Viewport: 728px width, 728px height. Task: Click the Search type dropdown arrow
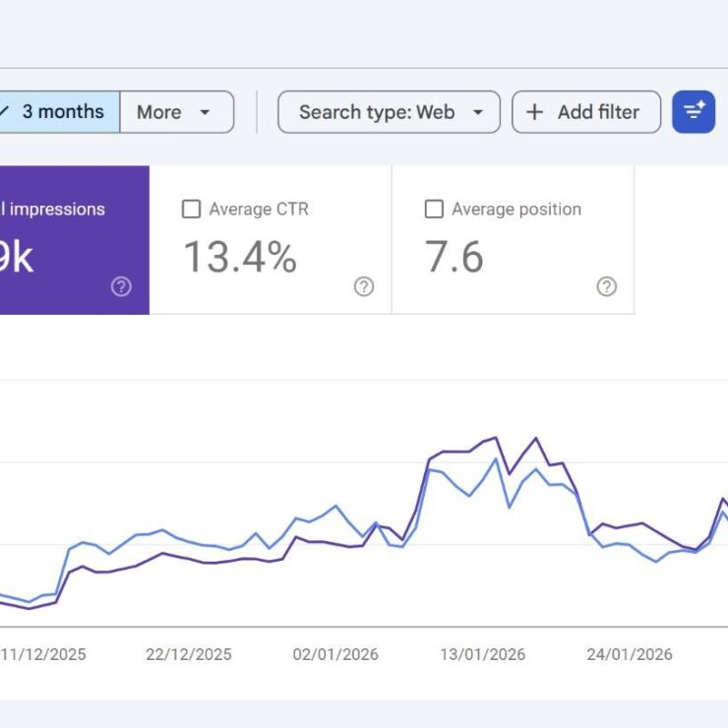[x=478, y=112]
